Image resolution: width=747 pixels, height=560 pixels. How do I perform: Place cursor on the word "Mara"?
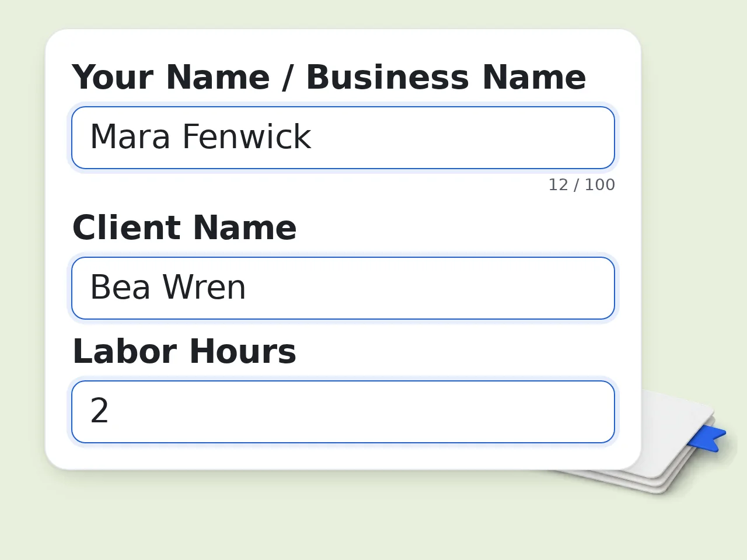tap(130, 137)
